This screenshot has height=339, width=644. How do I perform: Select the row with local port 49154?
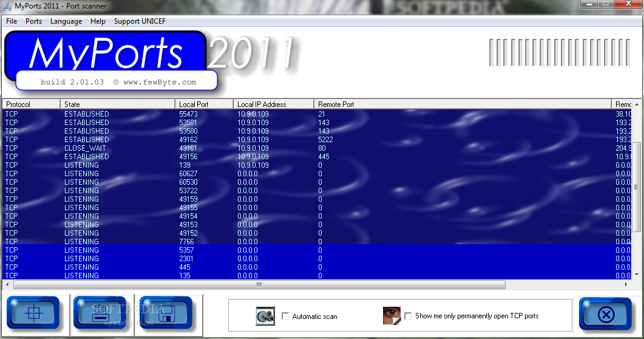(x=317, y=216)
